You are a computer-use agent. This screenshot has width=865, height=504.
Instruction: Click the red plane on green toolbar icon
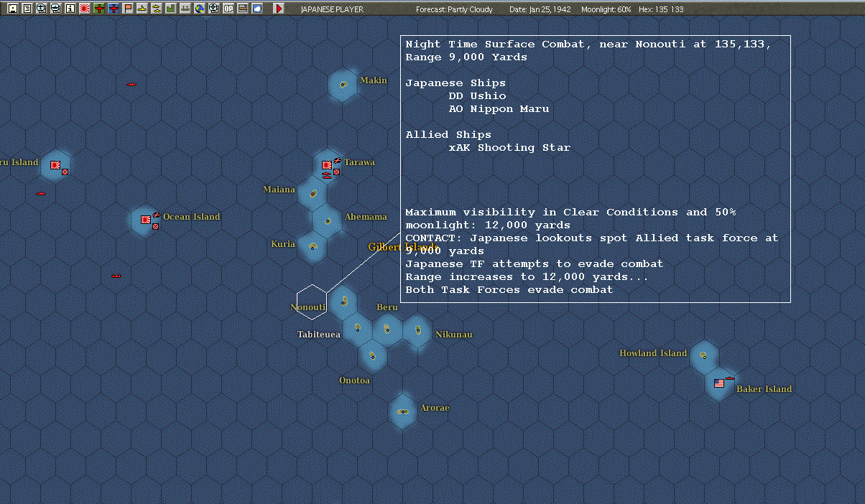click(99, 9)
